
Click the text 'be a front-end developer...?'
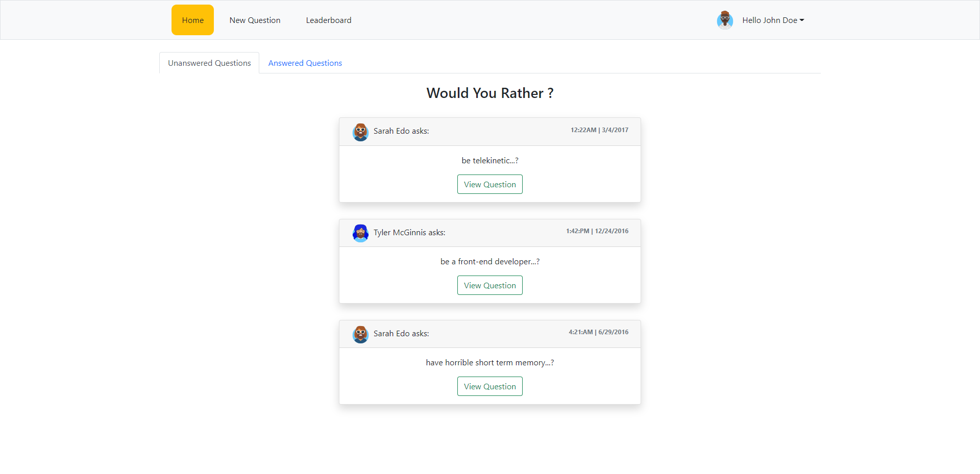point(490,261)
